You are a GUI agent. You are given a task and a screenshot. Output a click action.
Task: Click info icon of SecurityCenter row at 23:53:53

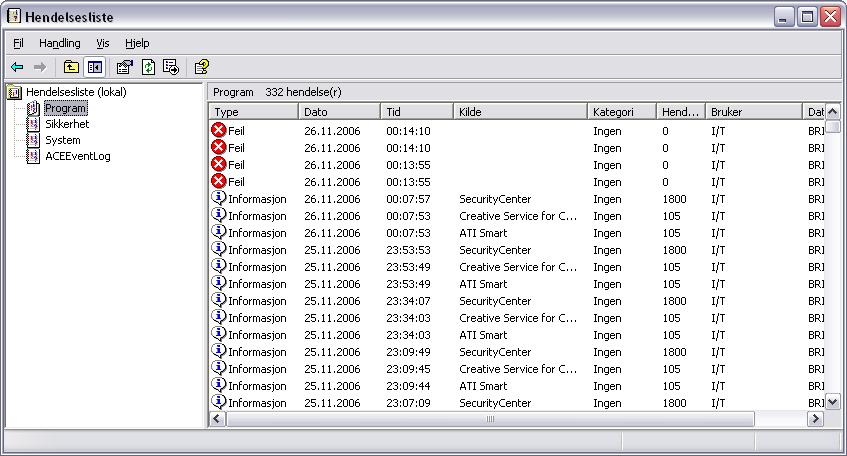219,249
